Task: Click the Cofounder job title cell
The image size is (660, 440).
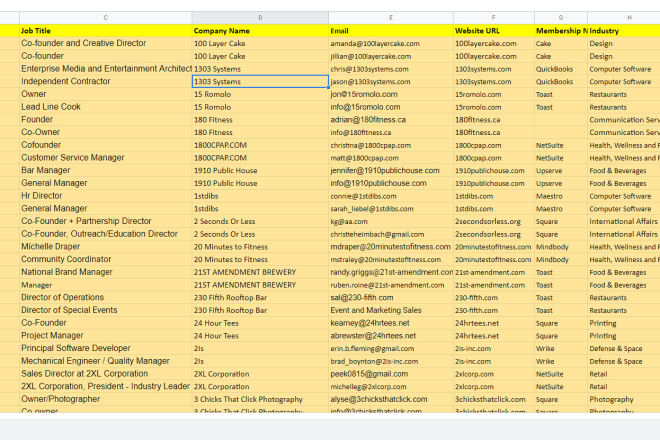Action: [105, 145]
